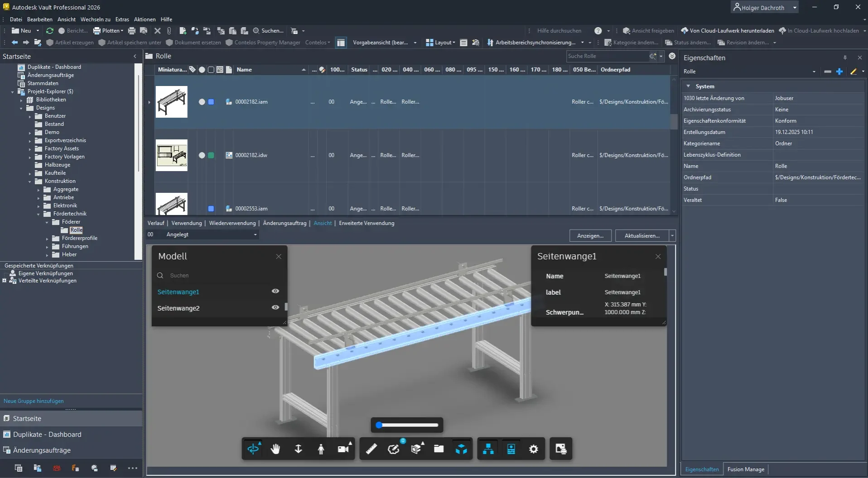The height and width of the screenshot is (478, 868).
Task: Navigate back with the blue left arrow
Action: [14, 43]
